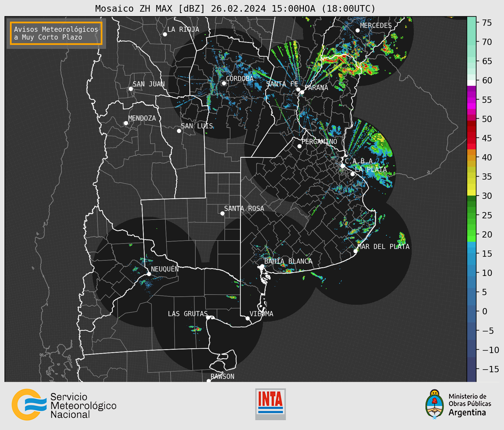Click the 60 label on the color scale

486,80
